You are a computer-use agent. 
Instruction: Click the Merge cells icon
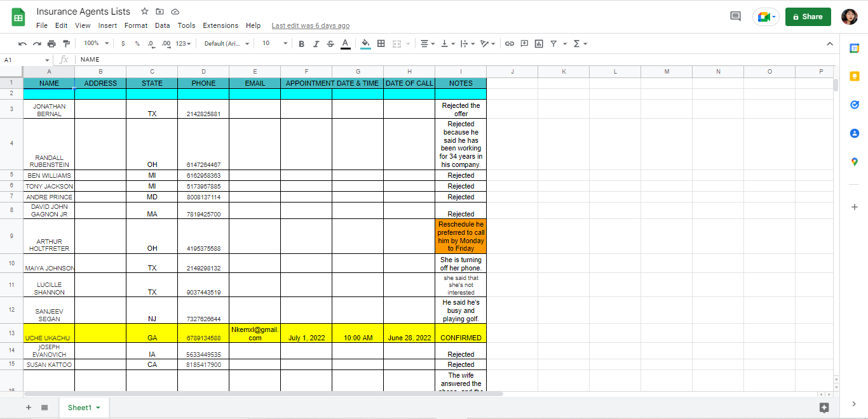coord(397,44)
